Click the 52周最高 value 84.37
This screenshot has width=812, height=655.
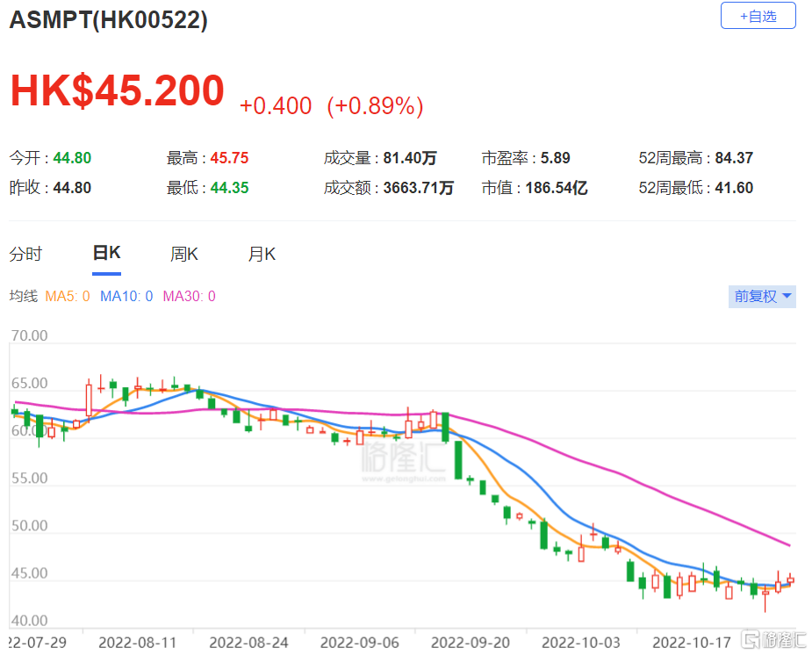(x=734, y=158)
